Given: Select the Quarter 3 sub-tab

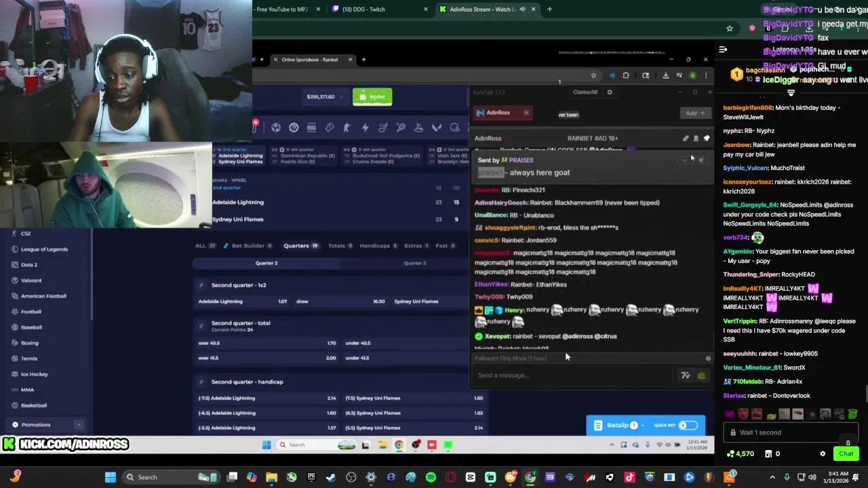Looking at the screenshot, I should click(414, 263).
